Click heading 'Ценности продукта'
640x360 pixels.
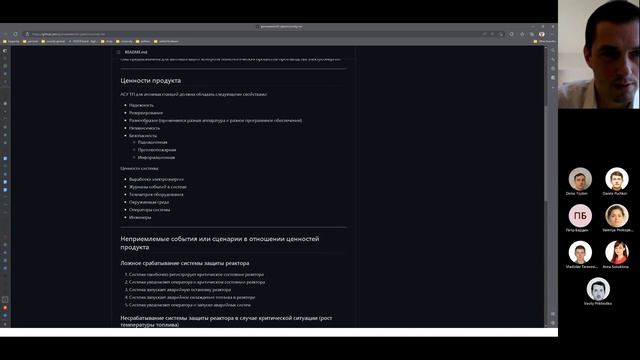coord(151,80)
